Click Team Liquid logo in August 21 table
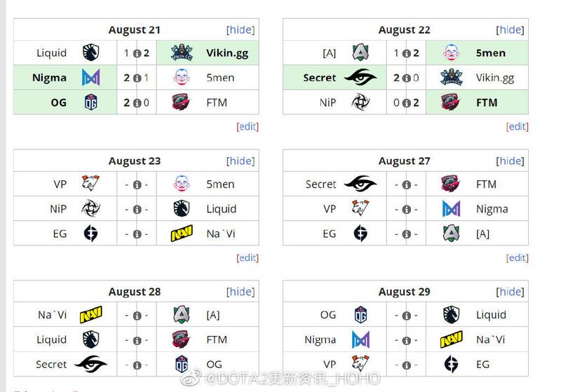 pos(90,53)
